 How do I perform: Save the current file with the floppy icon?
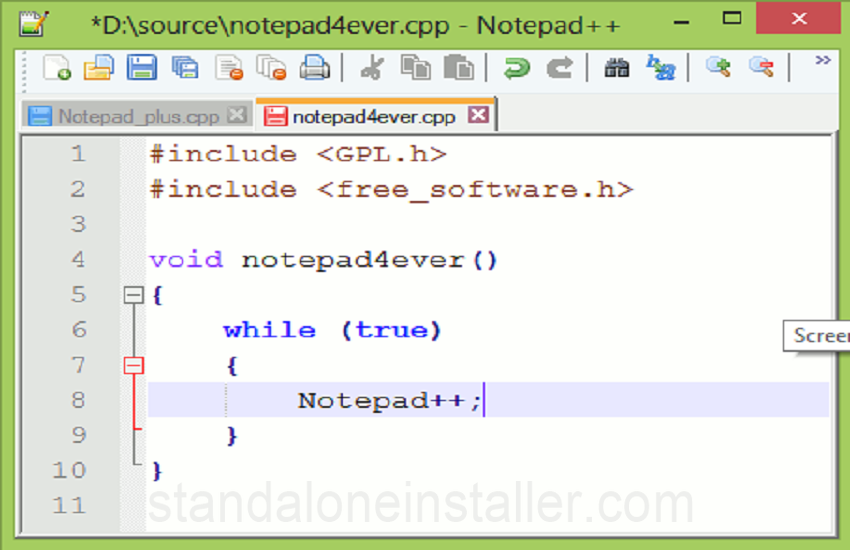142,68
